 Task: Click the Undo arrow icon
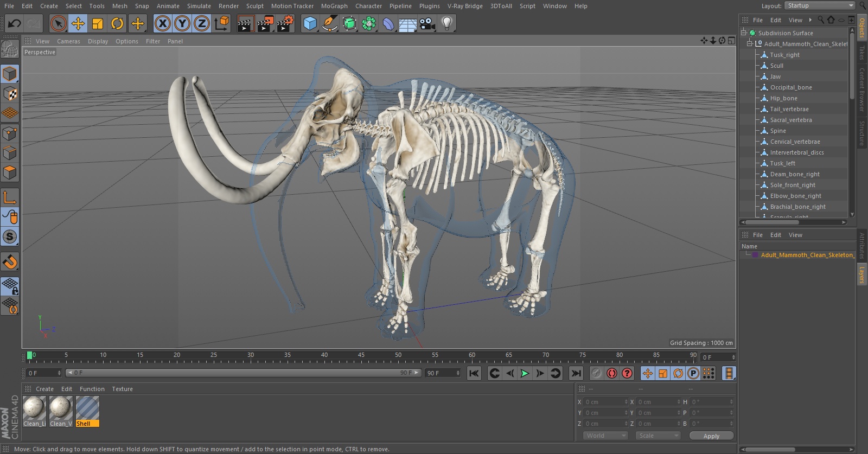(15, 23)
